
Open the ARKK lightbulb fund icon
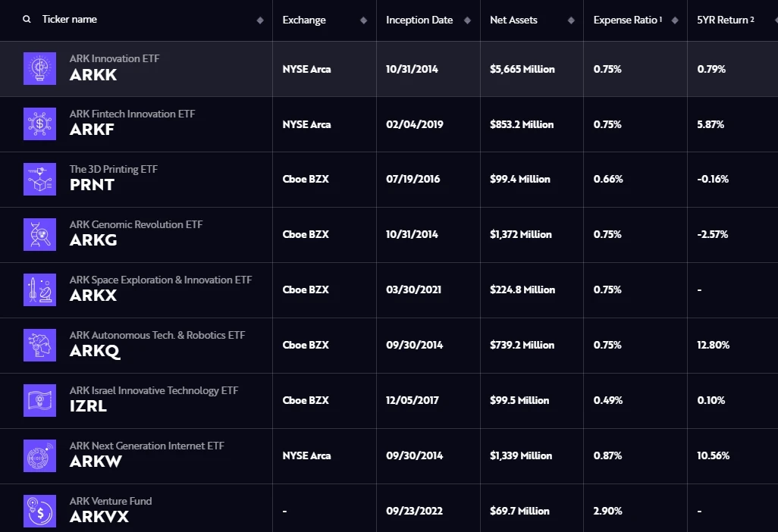(39, 68)
